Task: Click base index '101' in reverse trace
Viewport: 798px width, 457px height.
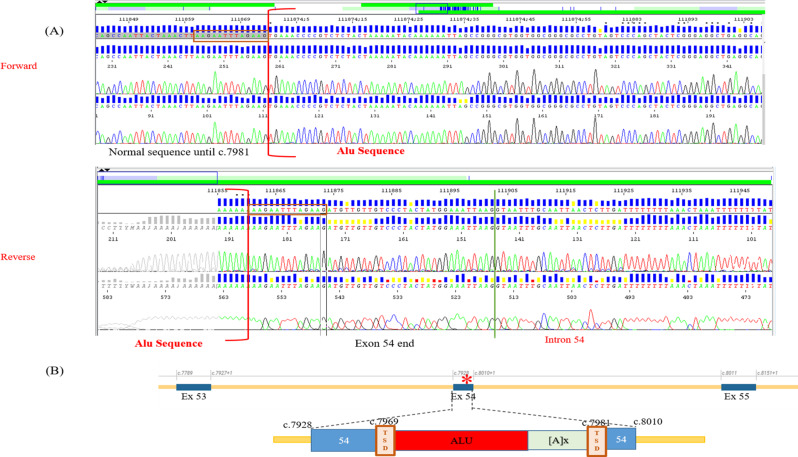Action: [x=751, y=239]
